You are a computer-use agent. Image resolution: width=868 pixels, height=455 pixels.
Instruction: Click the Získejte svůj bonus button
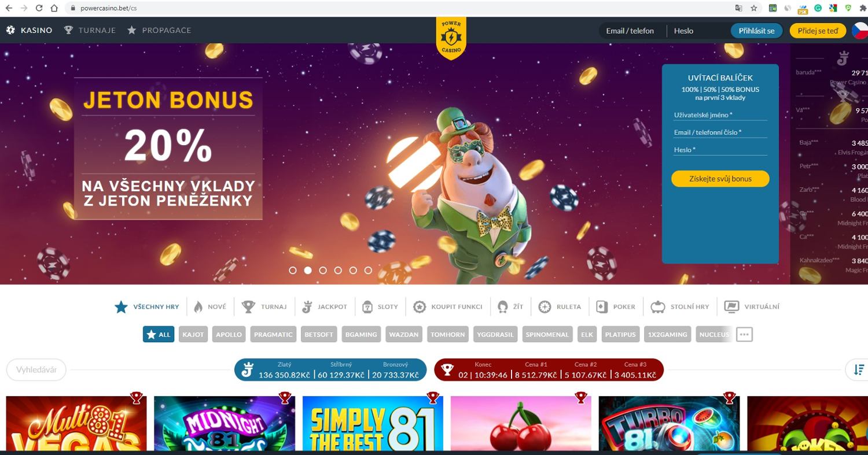(x=720, y=179)
